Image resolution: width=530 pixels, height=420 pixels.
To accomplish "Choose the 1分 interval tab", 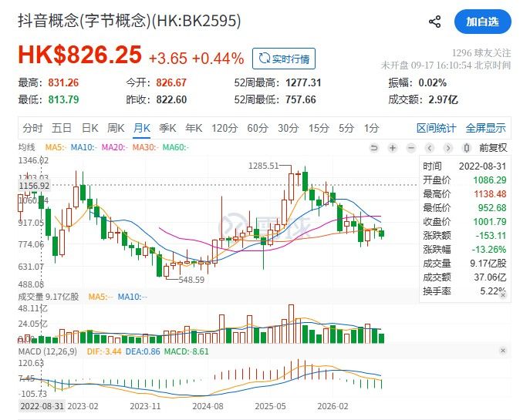I will [x=371, y=128].
